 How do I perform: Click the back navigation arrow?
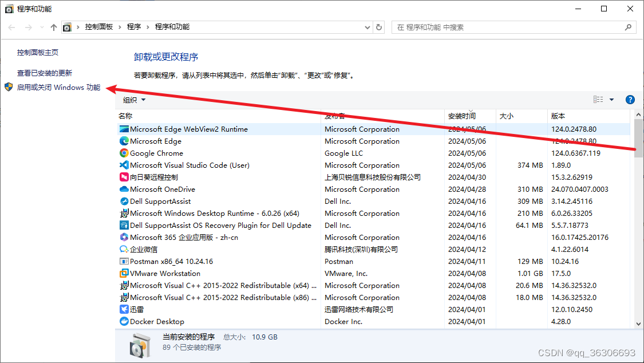[11, 27]
